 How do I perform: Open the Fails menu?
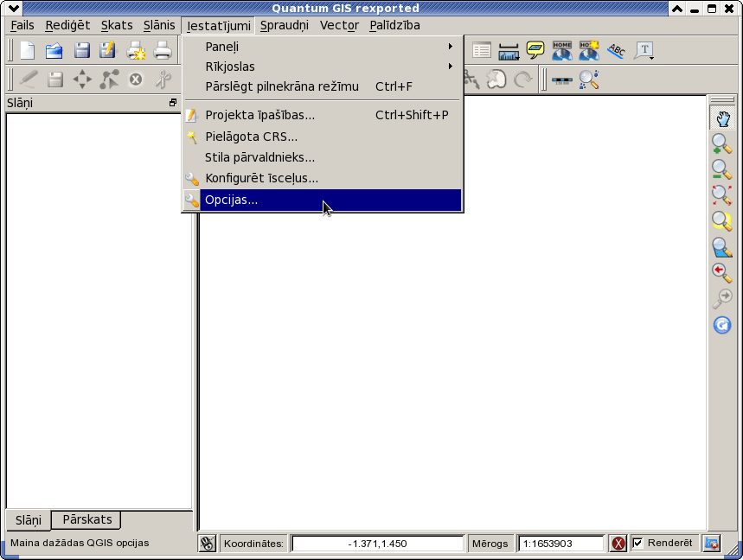pos(22,25)
